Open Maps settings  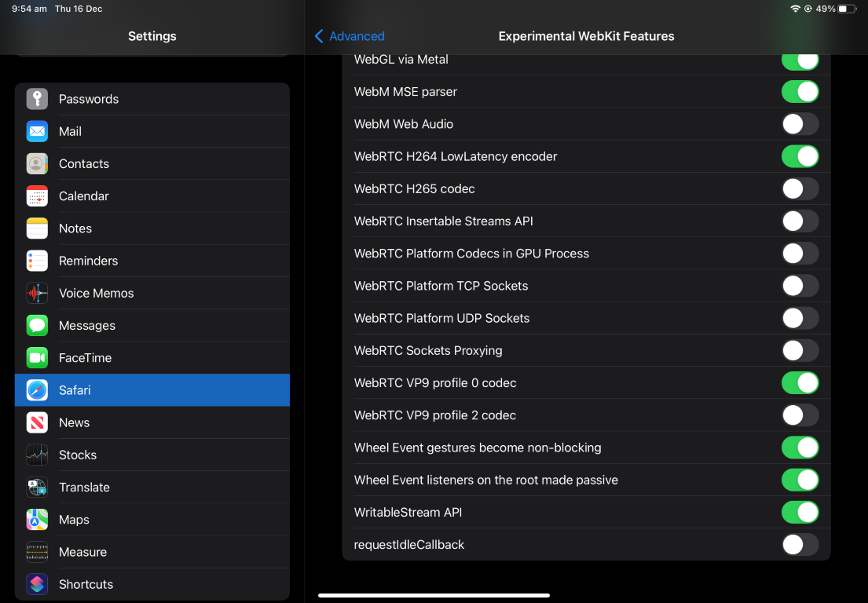point(152,520)
